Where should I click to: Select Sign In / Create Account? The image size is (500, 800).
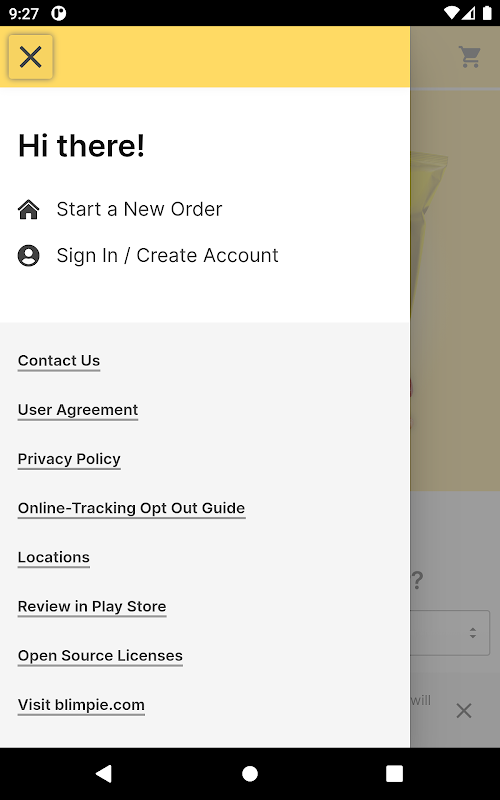click(167, 256)
